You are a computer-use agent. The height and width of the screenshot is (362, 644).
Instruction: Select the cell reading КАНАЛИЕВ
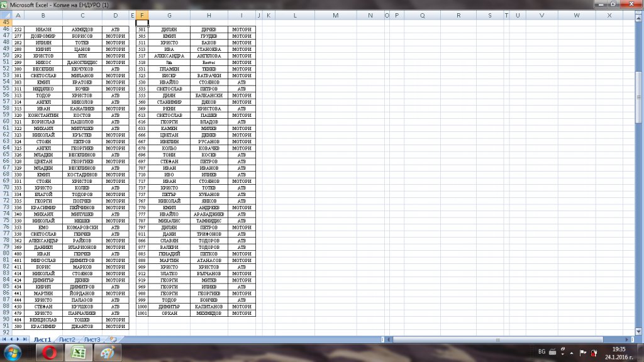point(82,109)
